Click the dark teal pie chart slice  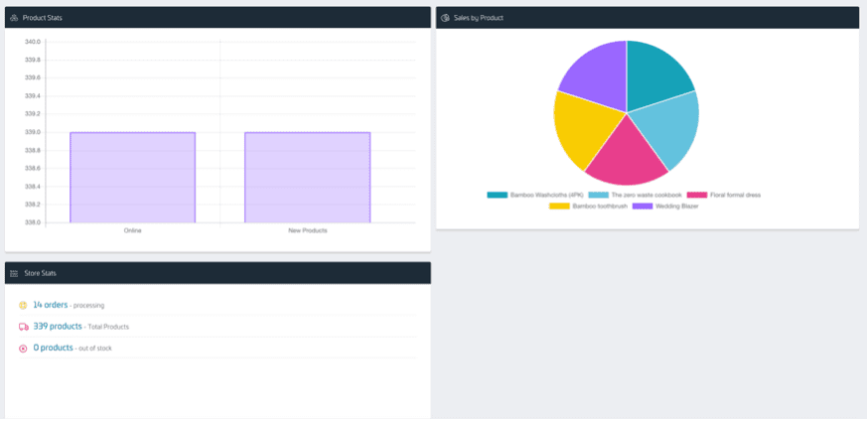click(655, 70)
